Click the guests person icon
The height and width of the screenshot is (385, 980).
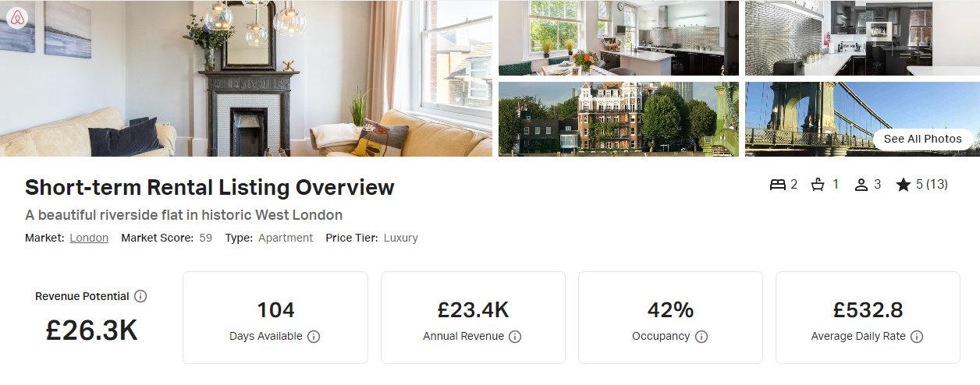pyautogui.click(x=861, y=185)
